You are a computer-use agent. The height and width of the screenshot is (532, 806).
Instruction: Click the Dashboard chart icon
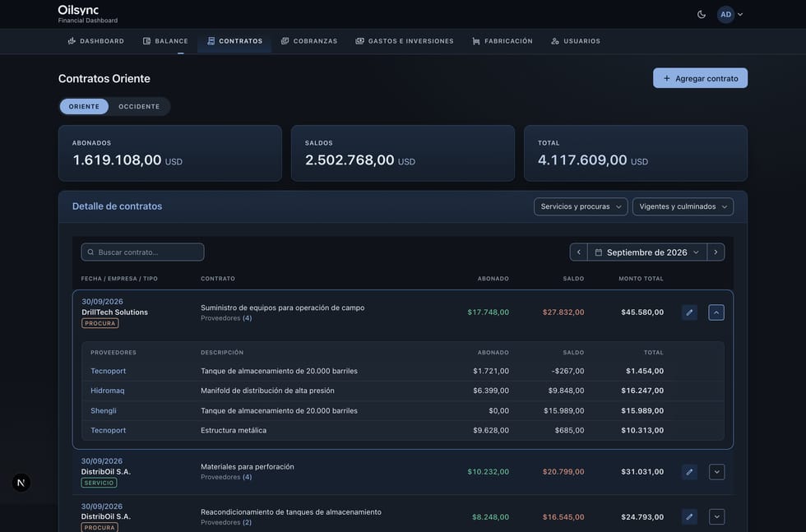point(72,41)
